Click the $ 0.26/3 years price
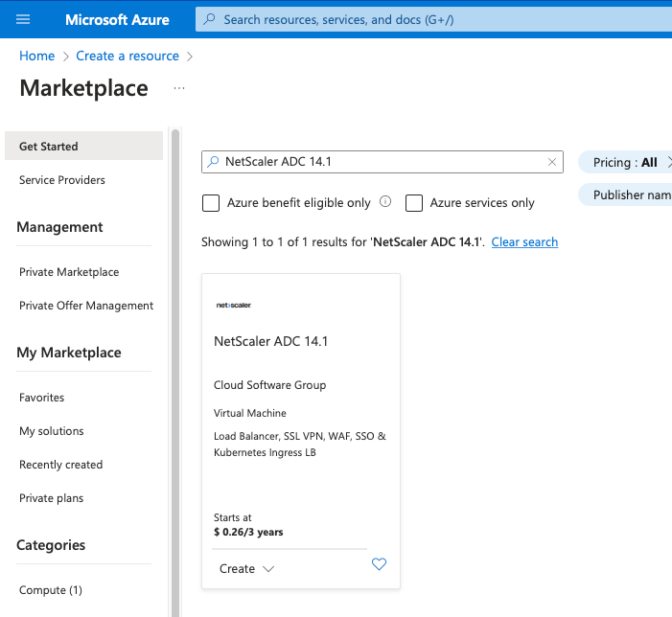672x617 pixels. pyautogui.click(x=248, y=532)
